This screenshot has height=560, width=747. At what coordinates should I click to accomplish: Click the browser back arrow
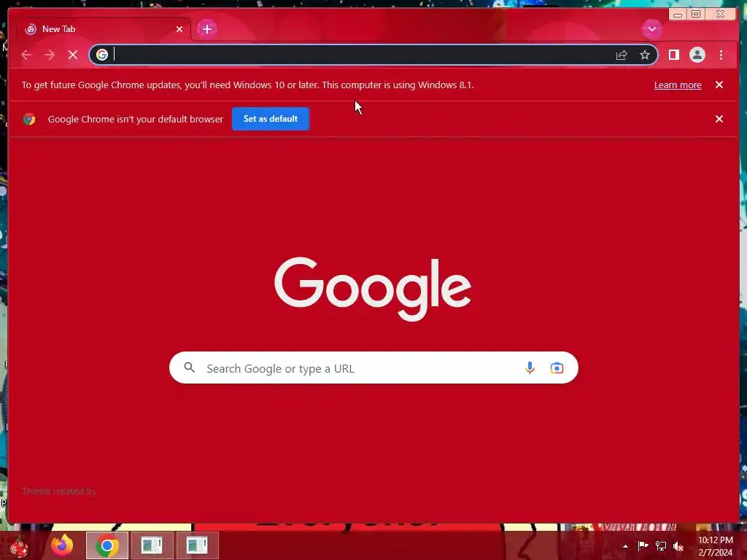pyautogui.click(x=26, y=55)
